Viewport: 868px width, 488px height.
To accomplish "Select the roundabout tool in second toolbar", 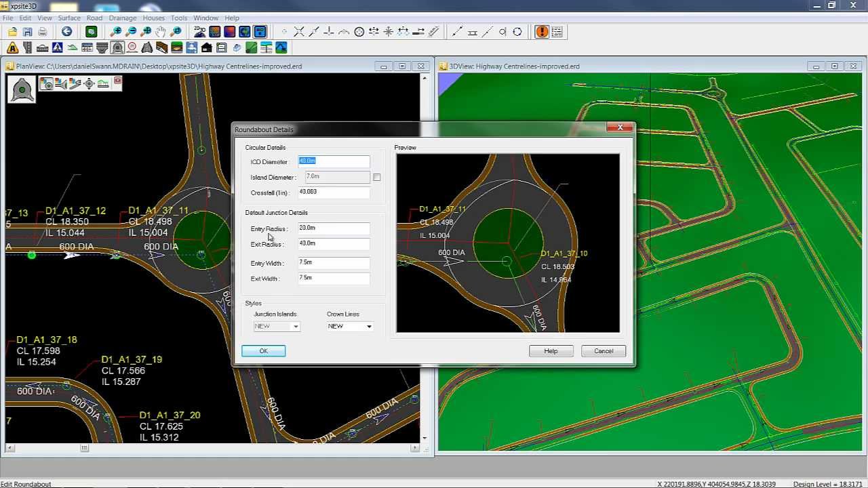I will tap(117, 47).
